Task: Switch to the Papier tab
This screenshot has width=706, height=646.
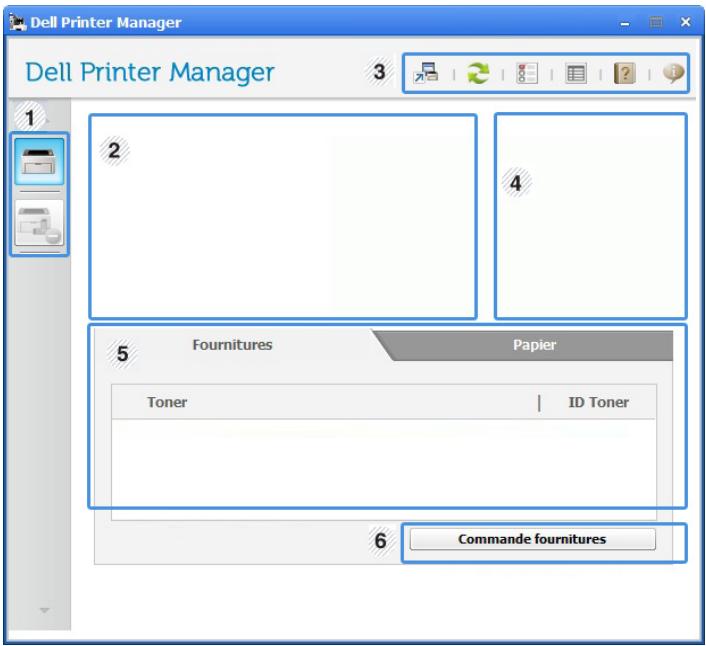Action: pos(534,345)
